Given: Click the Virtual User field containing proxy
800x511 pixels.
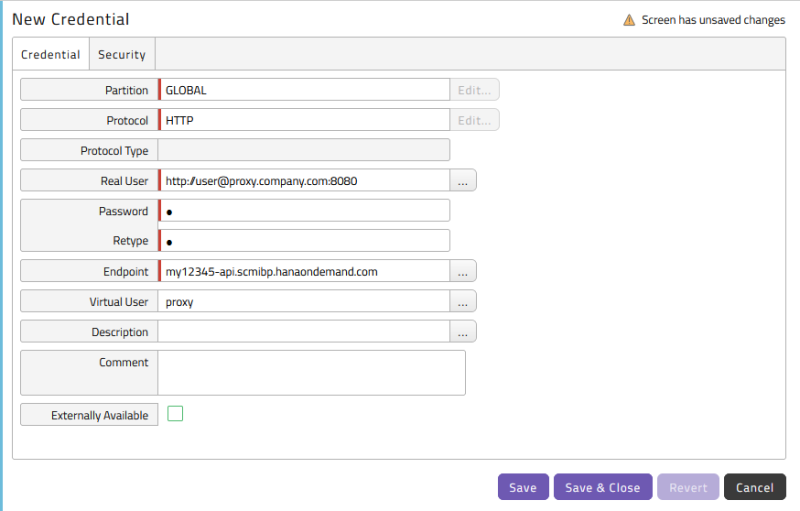Looking at the screenshot, I should [x=304, y=301].
